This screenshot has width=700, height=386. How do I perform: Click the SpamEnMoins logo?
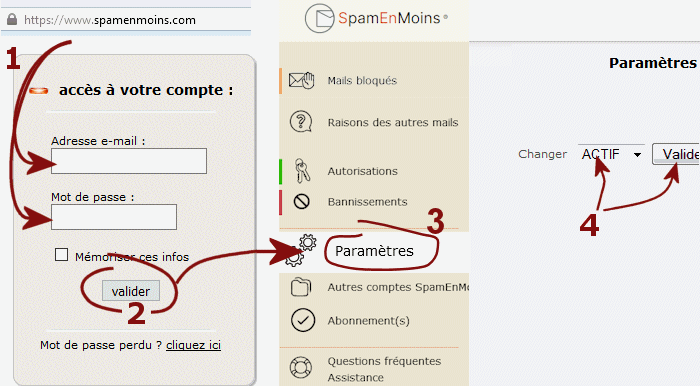click(376, 18)
